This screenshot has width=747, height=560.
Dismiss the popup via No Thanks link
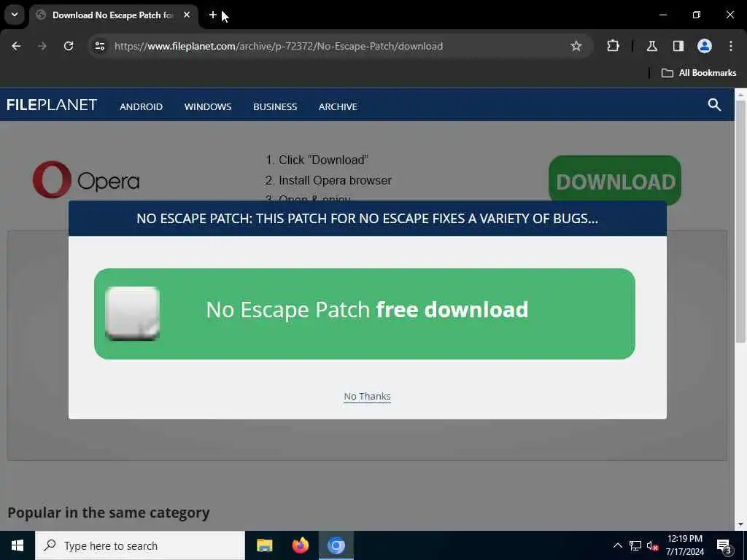pyautogui.click(x=368, y=396)
